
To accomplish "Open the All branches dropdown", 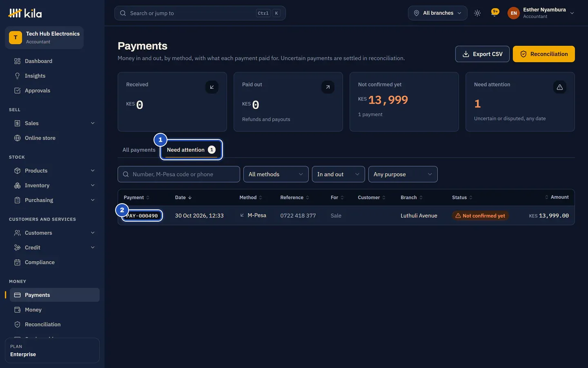I will tap(437, 13).
